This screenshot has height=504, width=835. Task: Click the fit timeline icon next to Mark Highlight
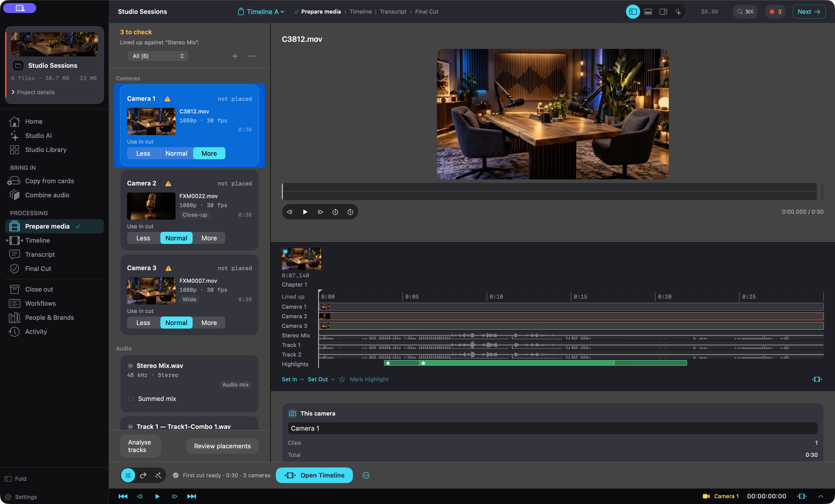click(817, 379)
